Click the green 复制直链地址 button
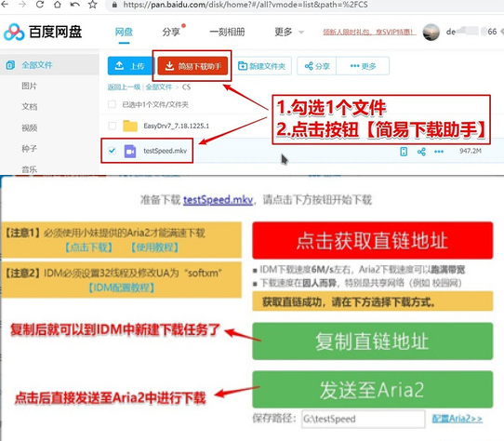Screen dimensions: 504x441 [373, 341]
